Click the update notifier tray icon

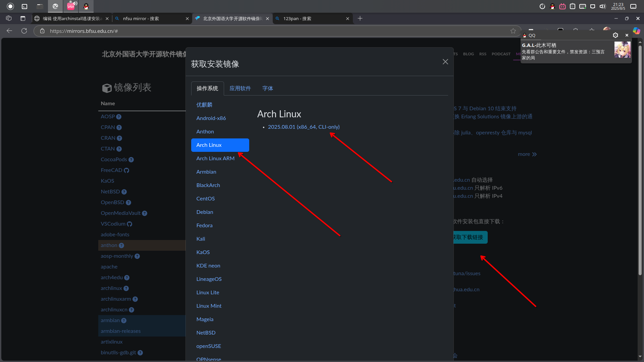click(542, 6)
